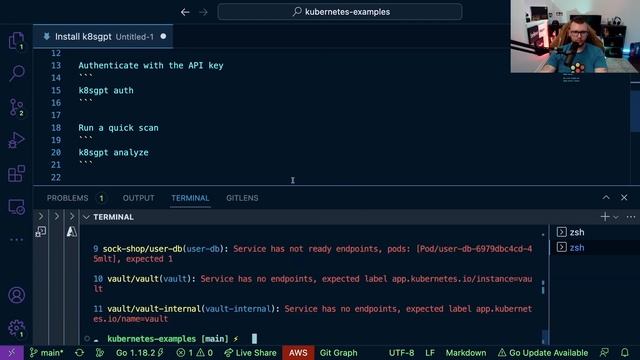The height and width of the screenshot is (360, 640).
Task: Go back in navigation history
Action: 185,12
